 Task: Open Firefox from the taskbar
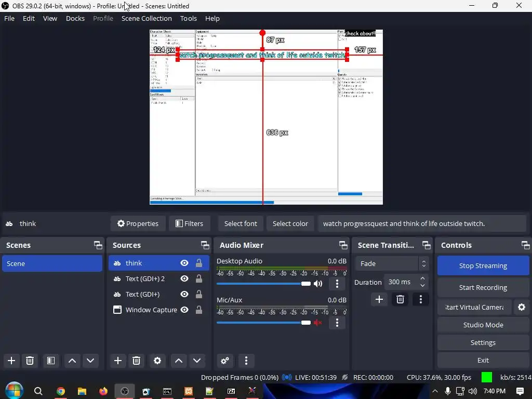[103, 391]
